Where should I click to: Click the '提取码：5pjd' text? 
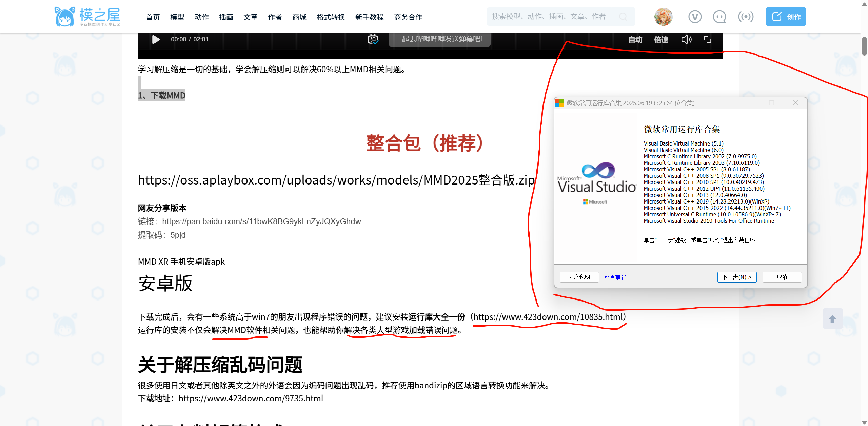coord(162,235)
